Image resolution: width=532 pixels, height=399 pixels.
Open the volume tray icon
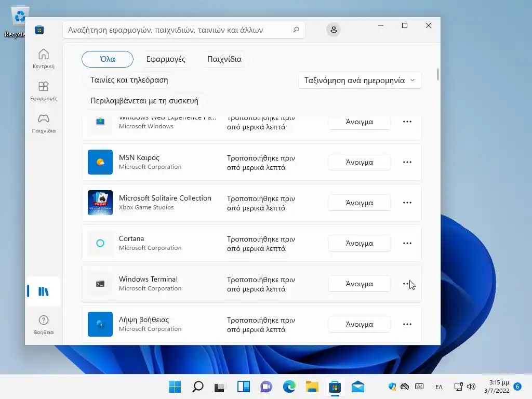pos(471,387)
